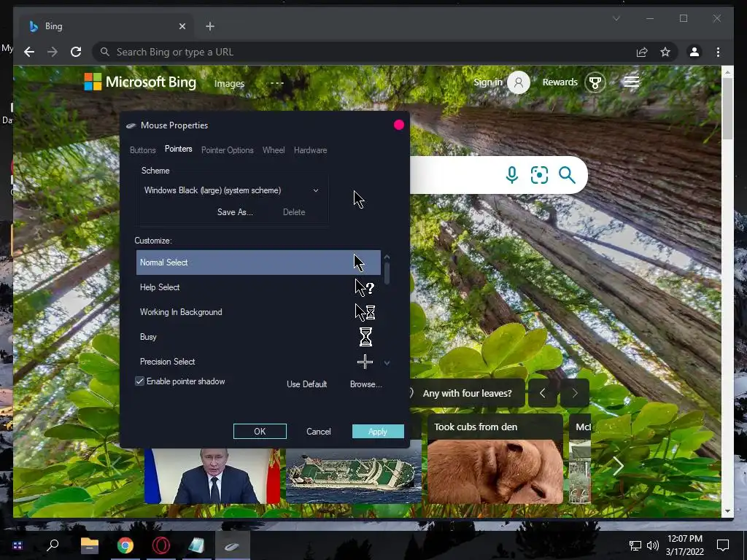
Task: Click Sign in on Bing
Action: [x=488, y=82]
